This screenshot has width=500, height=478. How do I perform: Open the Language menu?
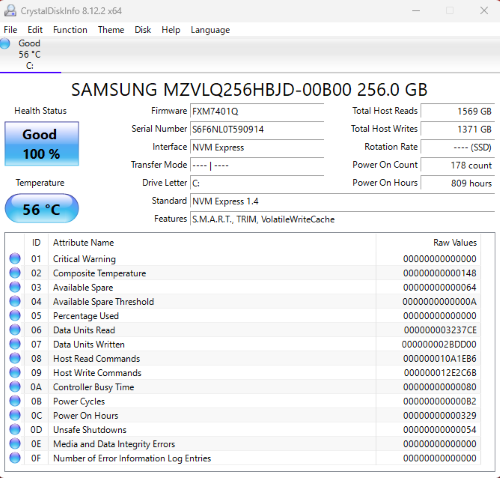pos(210,30)
